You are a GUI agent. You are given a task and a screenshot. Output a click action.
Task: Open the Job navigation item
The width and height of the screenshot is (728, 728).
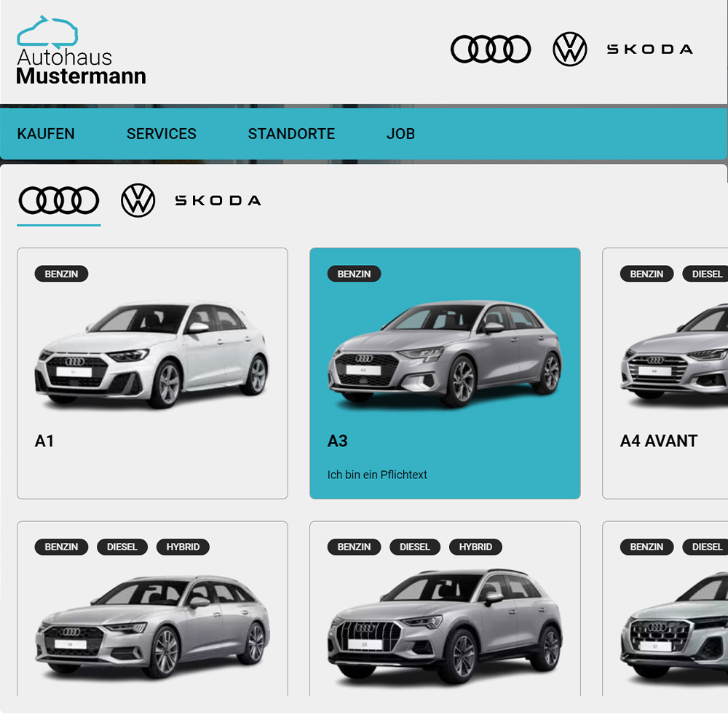click(400, 134)
